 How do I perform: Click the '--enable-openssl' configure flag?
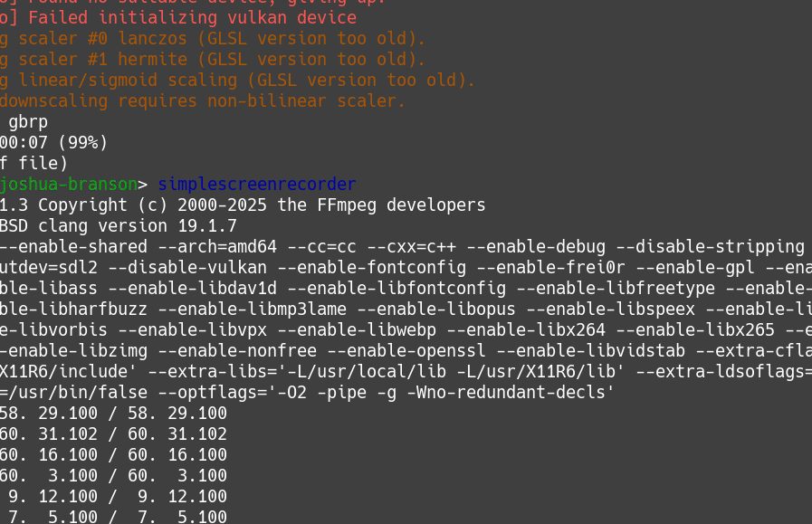[x=420, y=351]
